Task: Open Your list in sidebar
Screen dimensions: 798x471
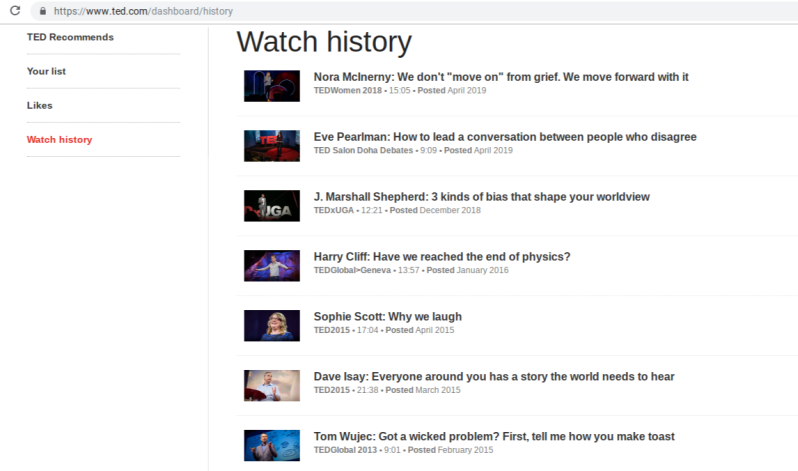Action: coord(46,71)
